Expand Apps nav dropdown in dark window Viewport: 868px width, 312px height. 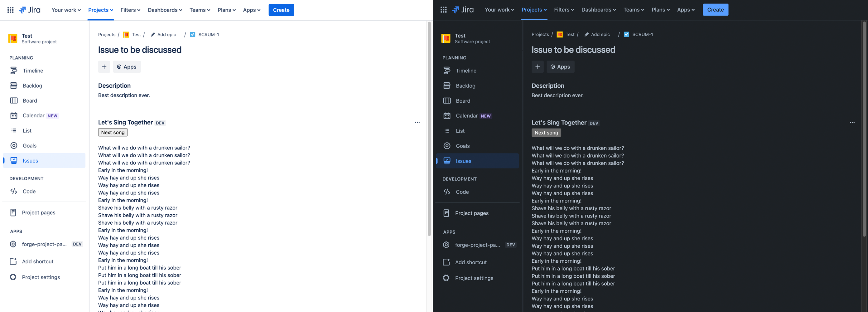686,10
